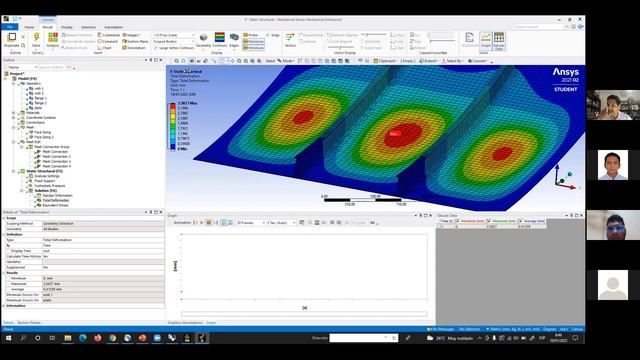Switch to the Home ribbon tab
Image resolution: width=640 pixels, height=360 pixels.
(x=29, y=27)
